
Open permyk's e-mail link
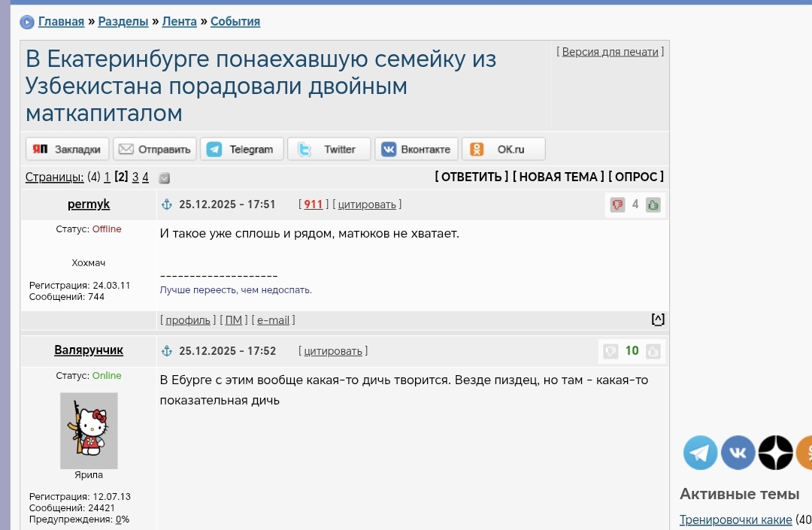(x=273, y=320)
